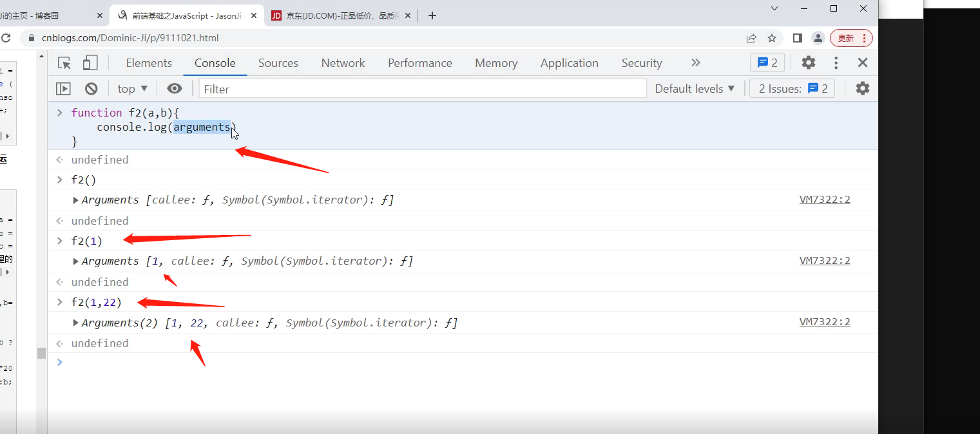Open the DevTools settings gear
Screen dimensions: 980x434
coord(808,62)
